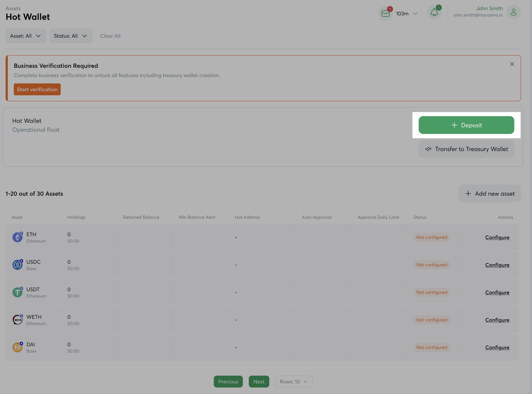Click the ETH Ethereum coin icon
The width and height of the screenshot is (532, 394).
click(17, 237)
